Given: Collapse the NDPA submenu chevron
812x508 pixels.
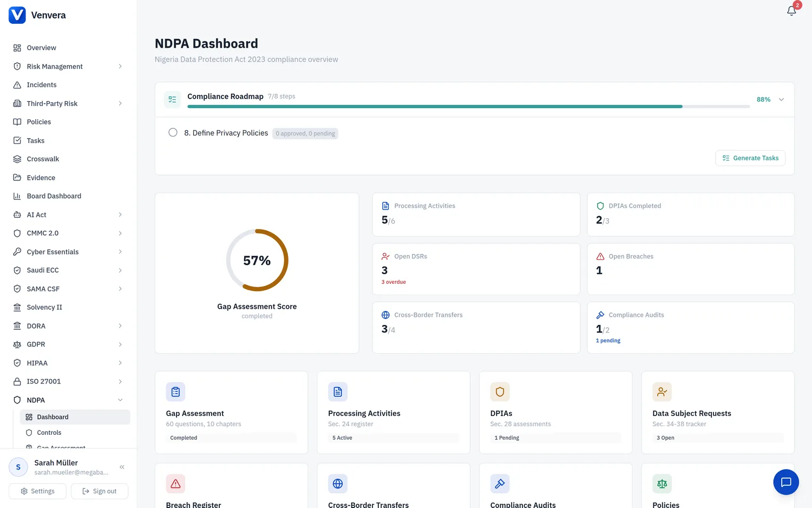Looking at the screenshot, I should 120,400.
